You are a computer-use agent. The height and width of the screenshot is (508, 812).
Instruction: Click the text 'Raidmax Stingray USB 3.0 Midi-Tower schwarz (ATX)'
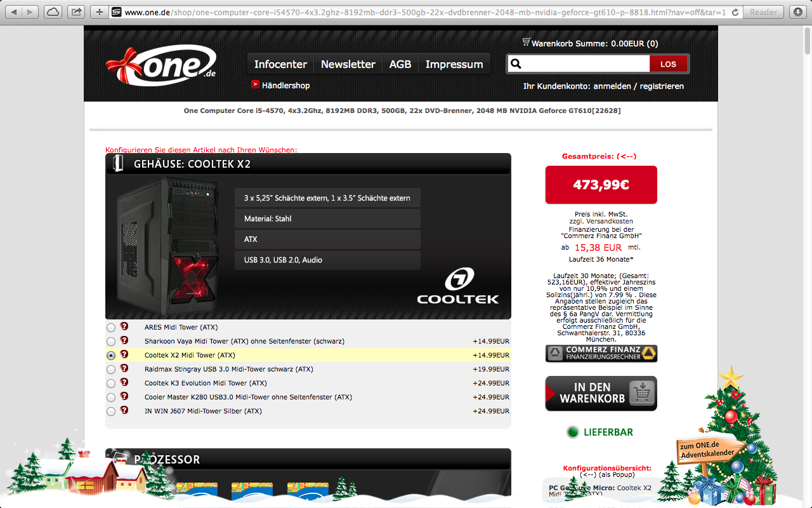[x=229, y=369]
